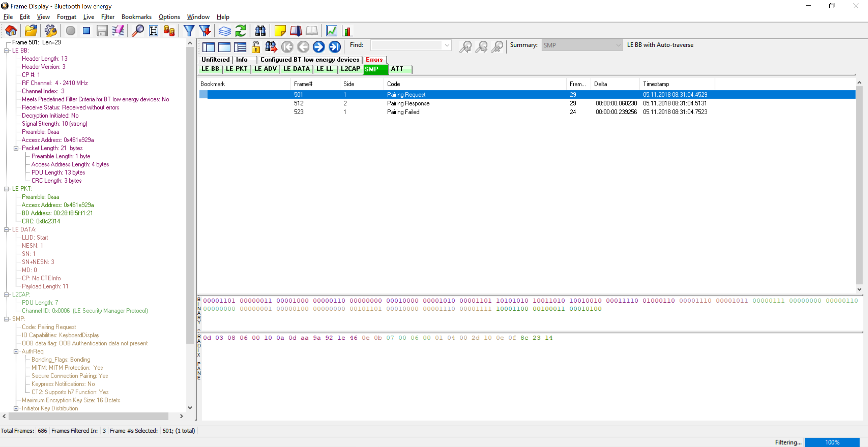Open settings with gear-and-wrench icon
868x447 pixels.
[x=51, y=31]
